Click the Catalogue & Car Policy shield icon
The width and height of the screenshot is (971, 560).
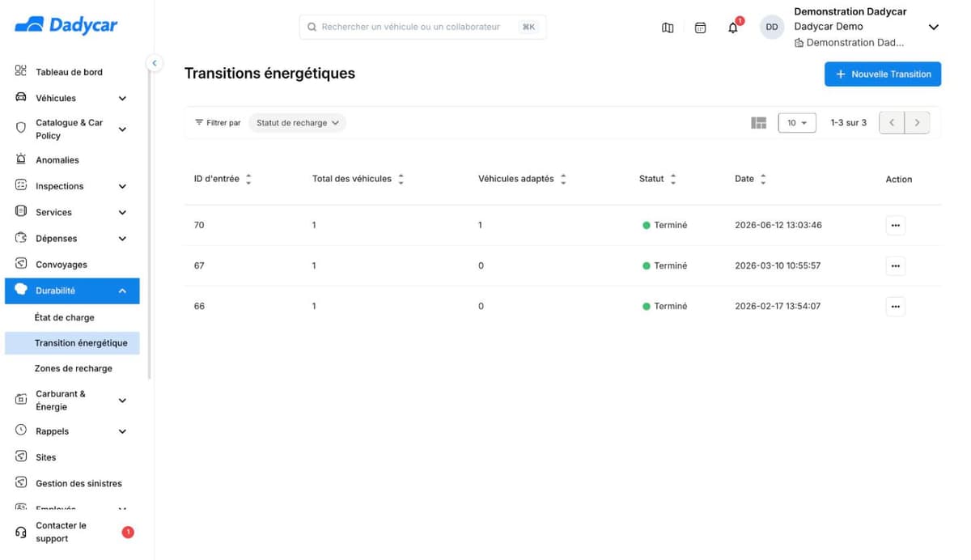tap(21, 129)
